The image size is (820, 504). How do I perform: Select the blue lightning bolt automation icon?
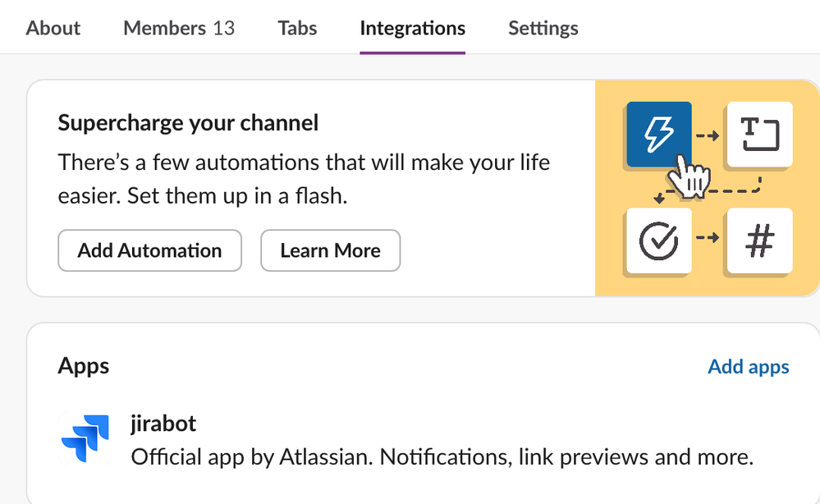pos(658,134)
